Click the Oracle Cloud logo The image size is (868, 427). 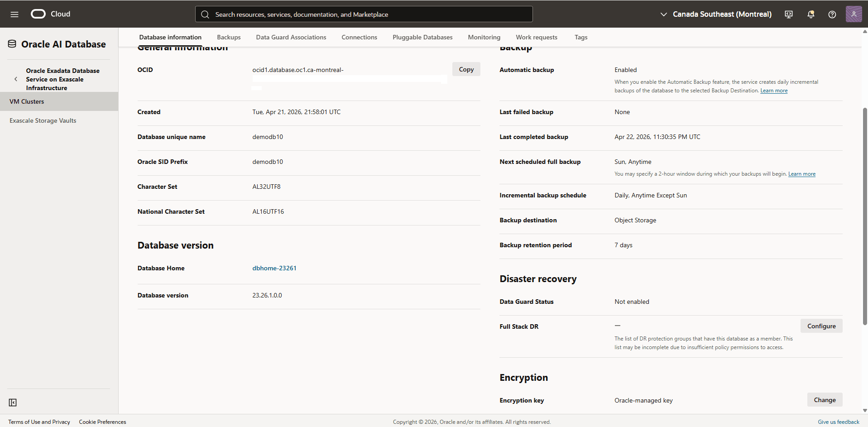click(50, 14)
